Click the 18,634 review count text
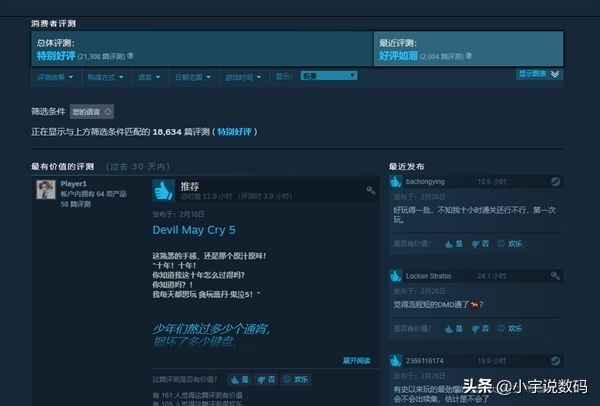600x406 pixels. point(167,132)
